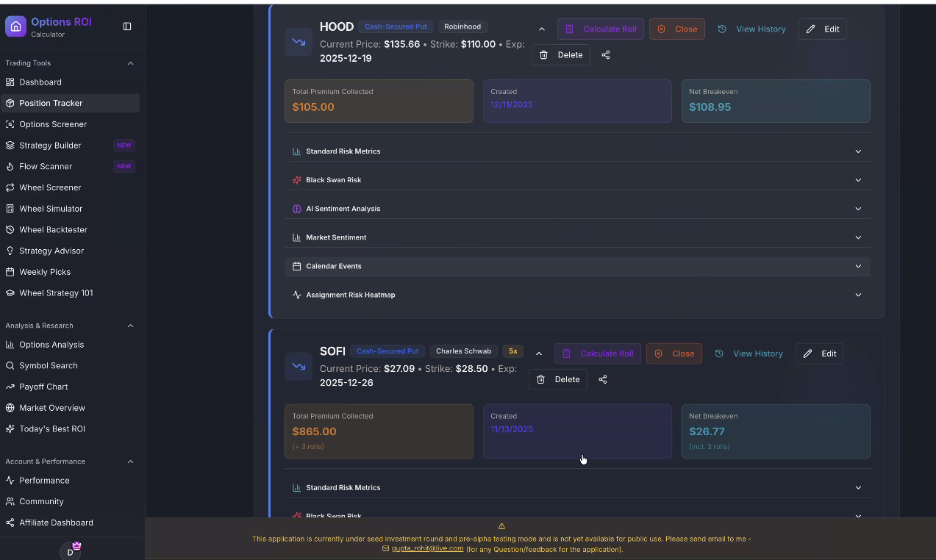Image resolution: width=936 pixels, height=560 pixels.
Task: Expand Standard Risk Metrics for HOOD
Action: [x=577, y=151]
